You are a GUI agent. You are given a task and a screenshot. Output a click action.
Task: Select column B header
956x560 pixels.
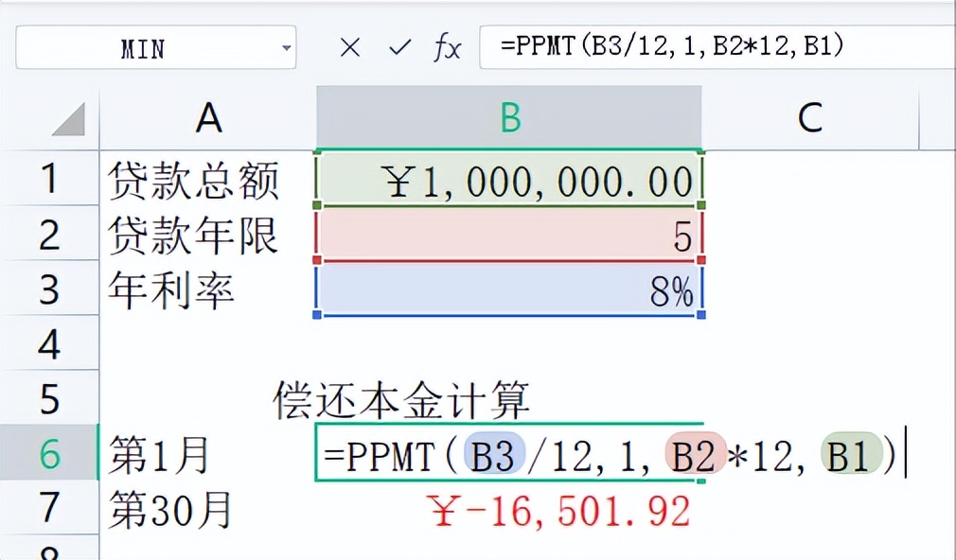click(511, 117)
